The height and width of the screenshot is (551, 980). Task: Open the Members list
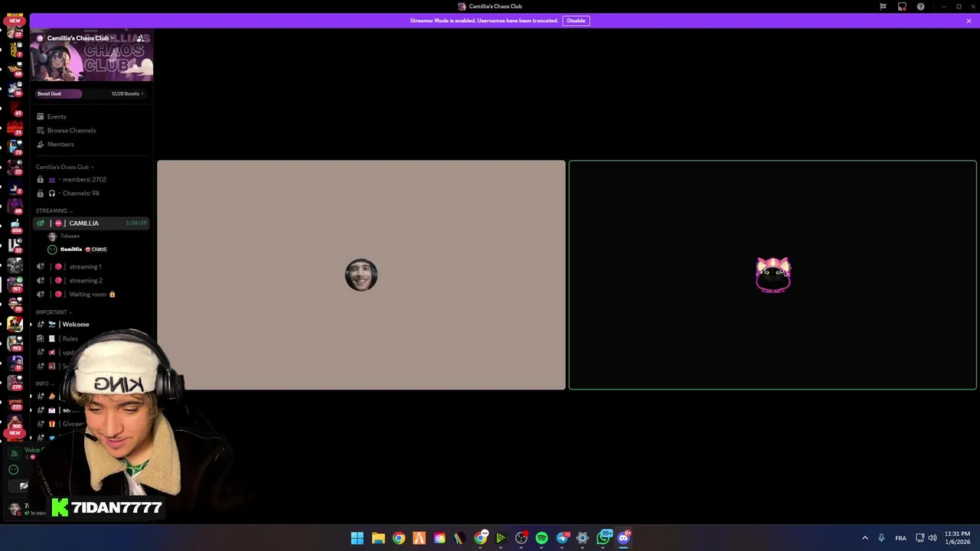[x=92, y=144]
